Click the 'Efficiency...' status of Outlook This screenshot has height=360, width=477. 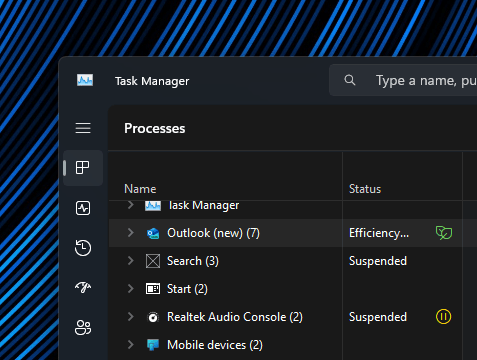click(379, 233)
